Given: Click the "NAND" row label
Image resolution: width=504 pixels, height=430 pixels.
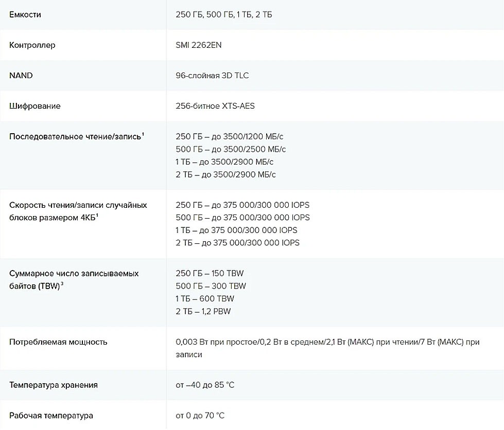Looking at the screenshot, I should (21, 76).
